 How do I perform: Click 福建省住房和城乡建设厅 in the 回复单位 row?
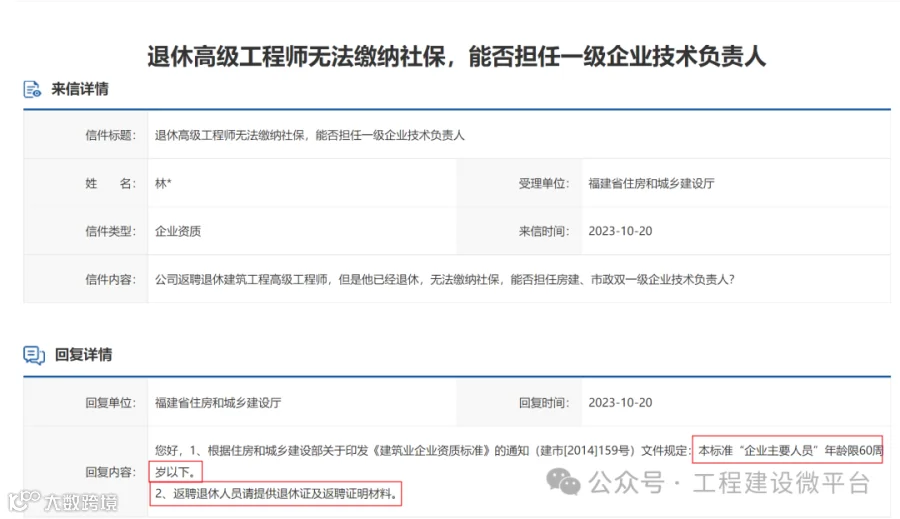(x=218, y=403)
